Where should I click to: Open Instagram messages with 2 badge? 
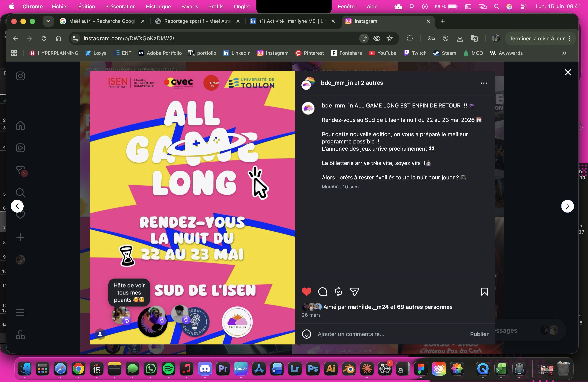(x=21, y=170)
